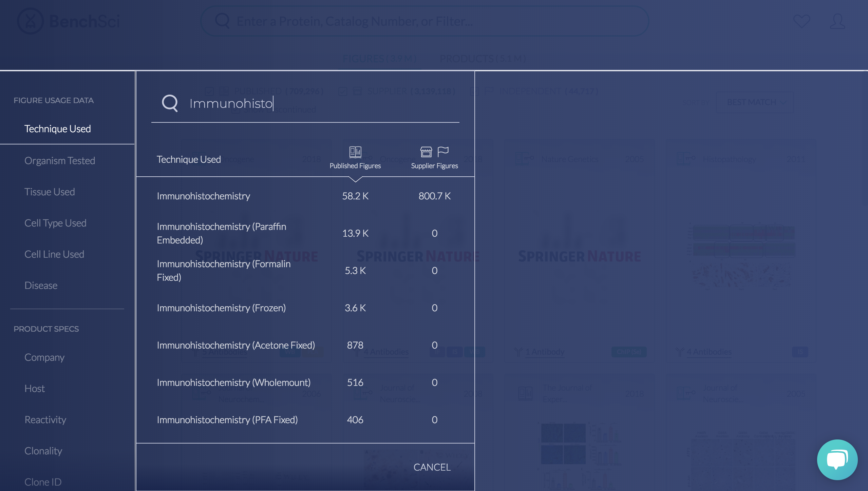Toggle the Published figures checkbox
868x491 pixels.
point(209,91)
